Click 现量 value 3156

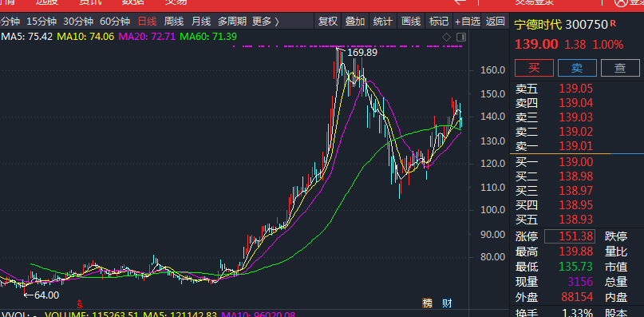580,282
